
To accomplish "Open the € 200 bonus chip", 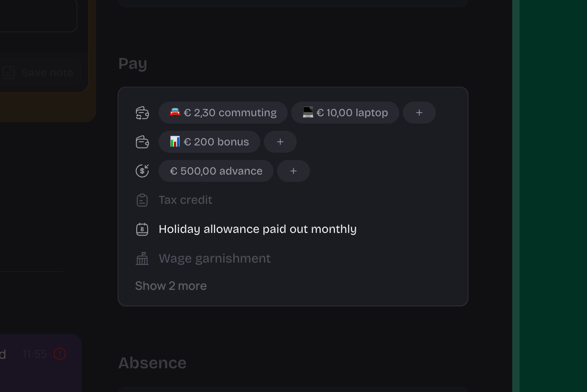I will 209,142.
